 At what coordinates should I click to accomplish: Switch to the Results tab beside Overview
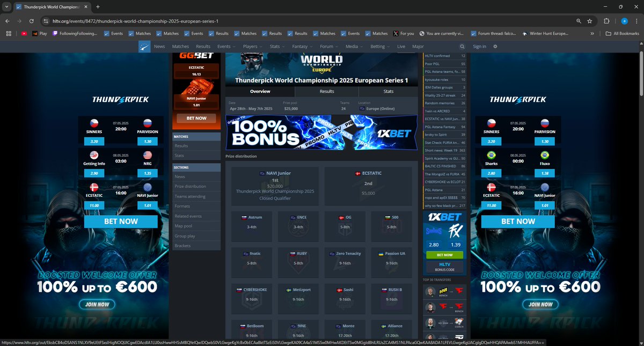click(327, 92)
